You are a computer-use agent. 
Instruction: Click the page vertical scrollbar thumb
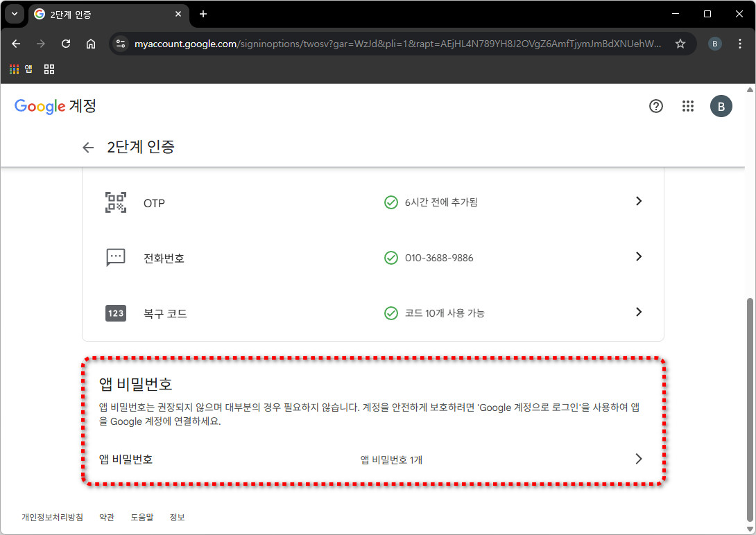(750, 410)
